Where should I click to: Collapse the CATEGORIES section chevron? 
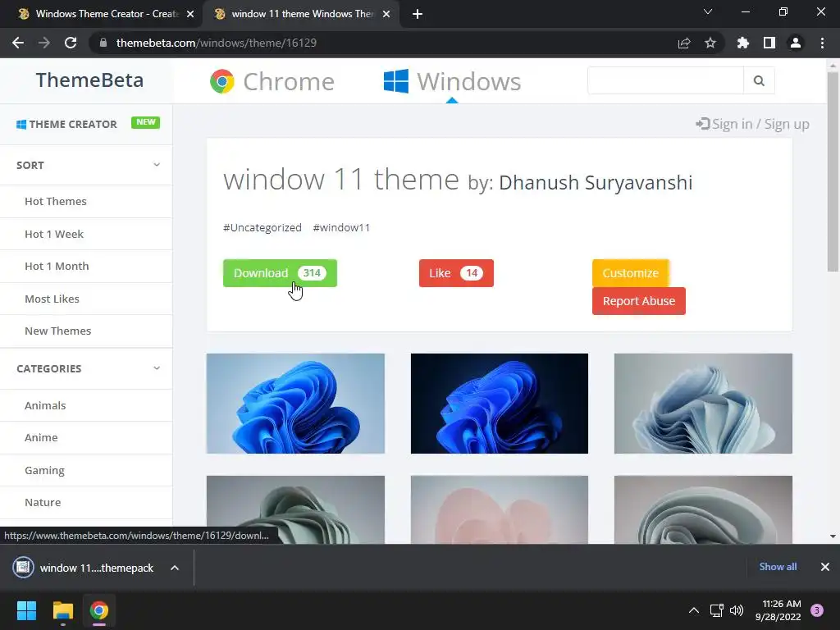(x=157, y=368)
